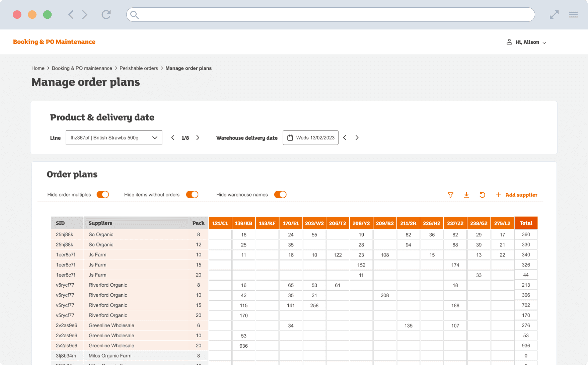The image size is (588, 365).
Task: Click Add supplier button
Action: (516, 195)
